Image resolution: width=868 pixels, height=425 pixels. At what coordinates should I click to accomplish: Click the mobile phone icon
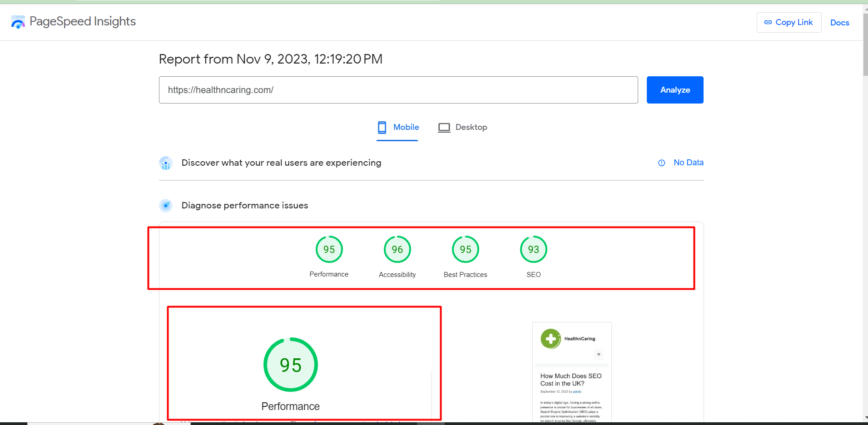tap(382, 128)
